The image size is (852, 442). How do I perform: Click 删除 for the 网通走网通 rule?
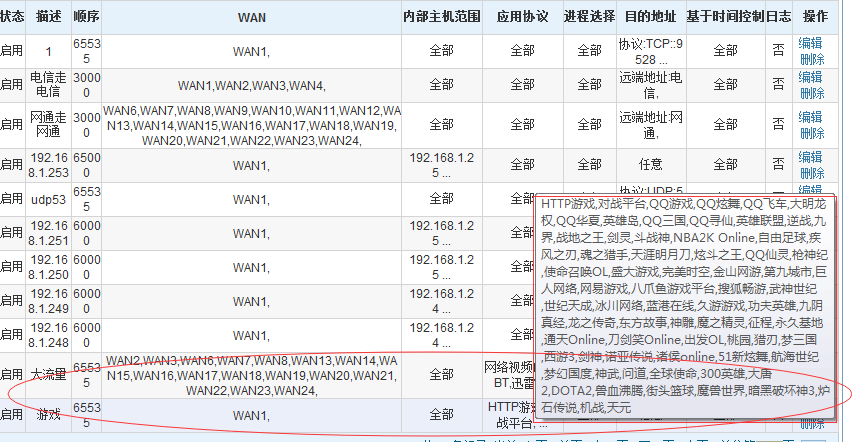coord(812,133)
